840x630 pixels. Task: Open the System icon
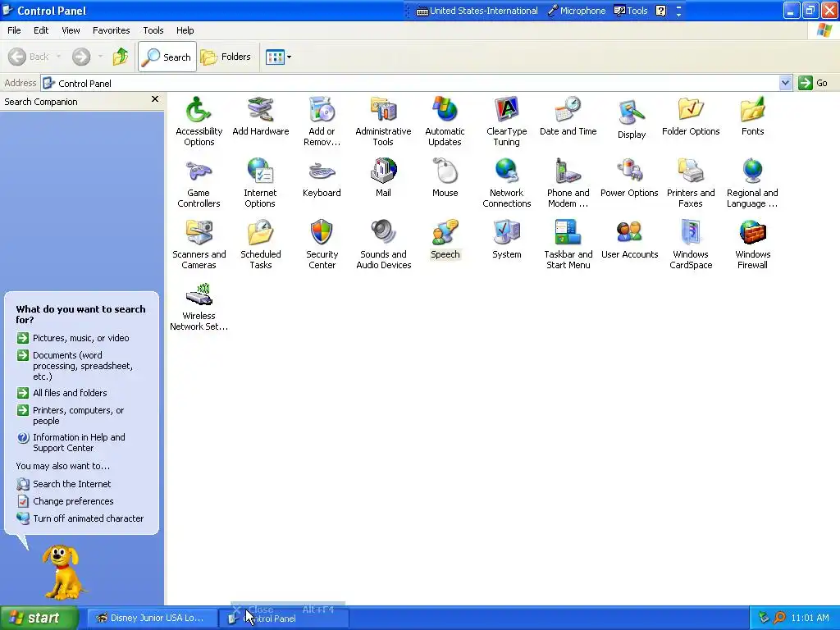[x=506, y=239]
